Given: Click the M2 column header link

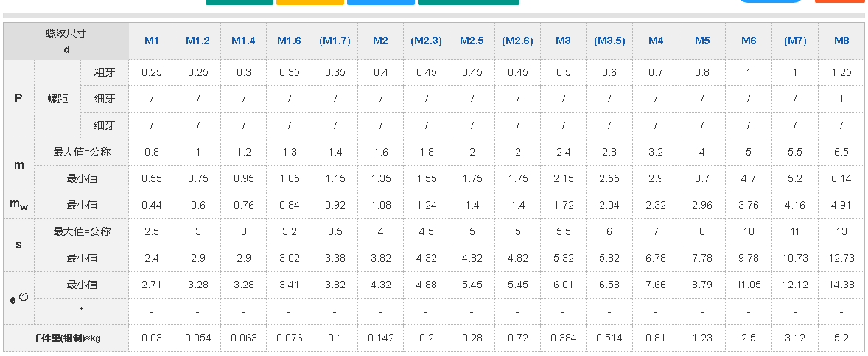Looking at the screenshot, I should (x=380, y=41).
